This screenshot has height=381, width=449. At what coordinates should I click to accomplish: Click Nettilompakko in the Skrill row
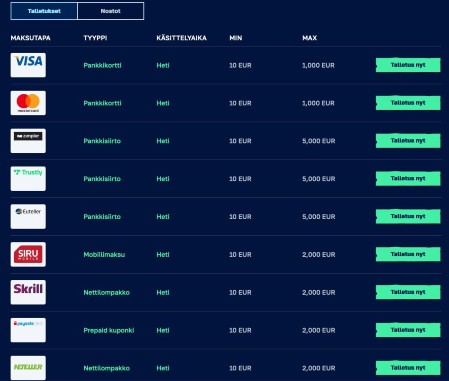106,293
